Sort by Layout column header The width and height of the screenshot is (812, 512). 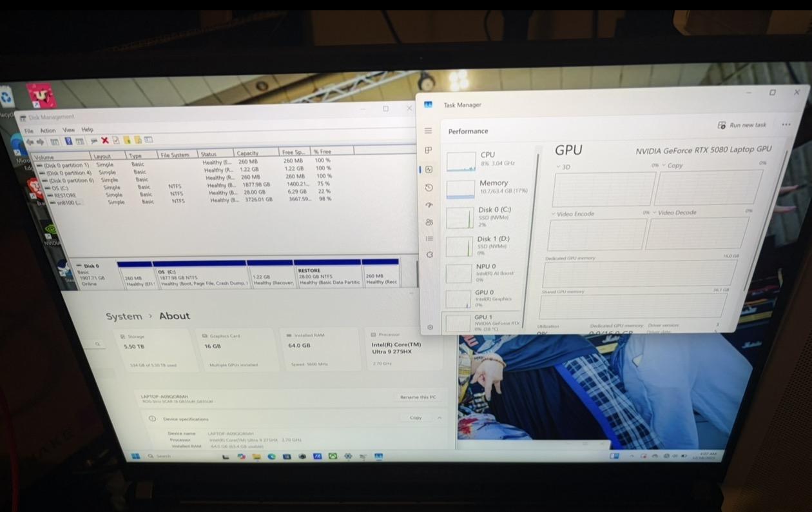(x=108, y=156)
